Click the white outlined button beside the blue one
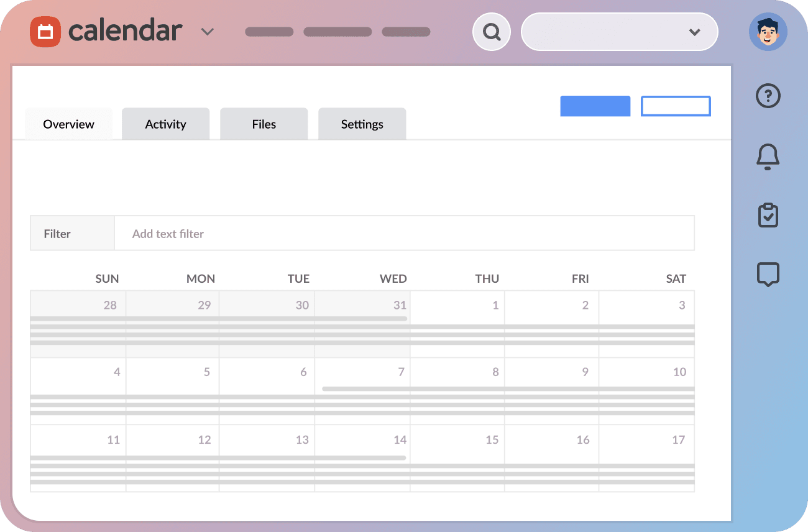 [676, 106]
